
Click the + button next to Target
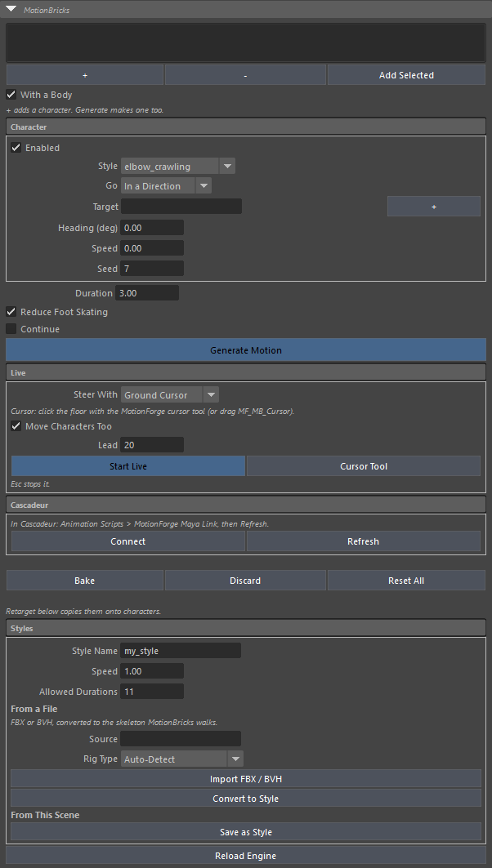tap(434, 207)
